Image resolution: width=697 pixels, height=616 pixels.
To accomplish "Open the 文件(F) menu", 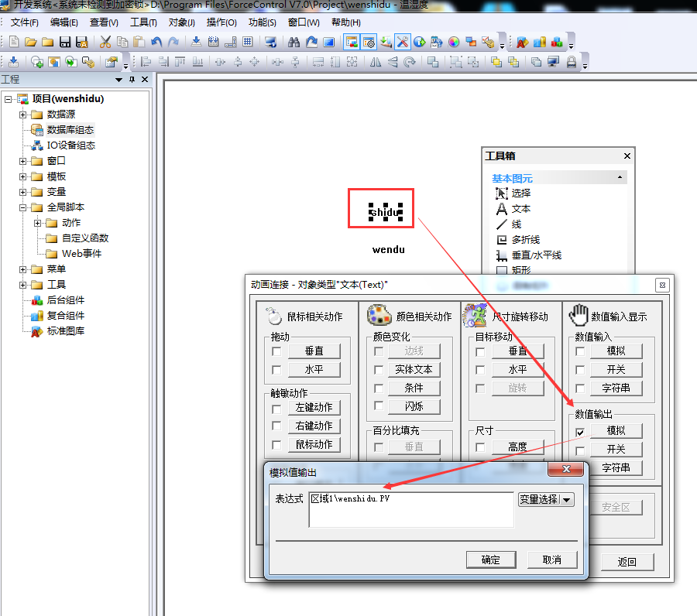I will tap(25, 22).
